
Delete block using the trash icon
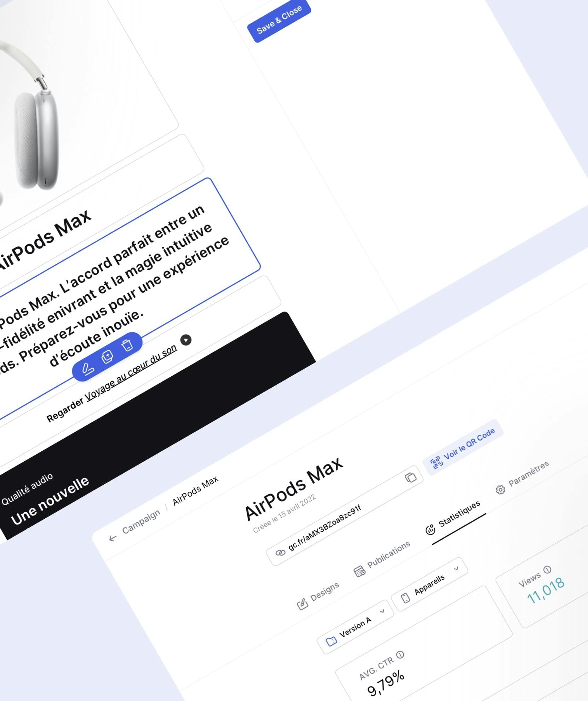point(127,345)
